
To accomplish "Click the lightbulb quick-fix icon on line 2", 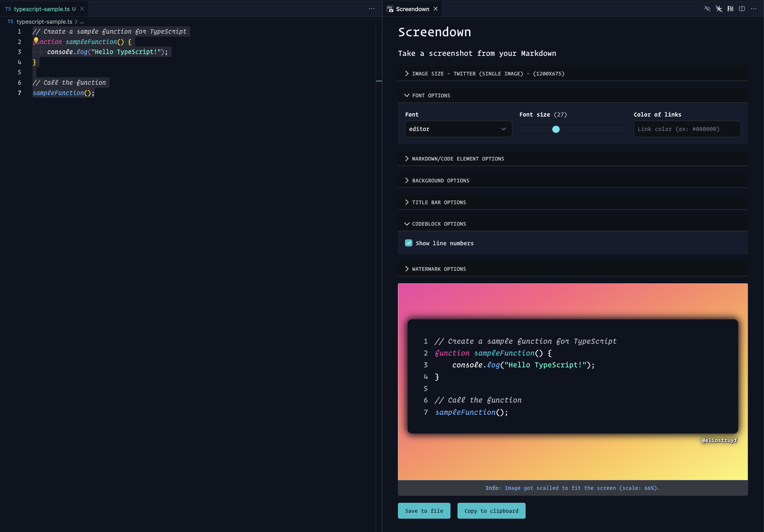I will click(36, 40).
